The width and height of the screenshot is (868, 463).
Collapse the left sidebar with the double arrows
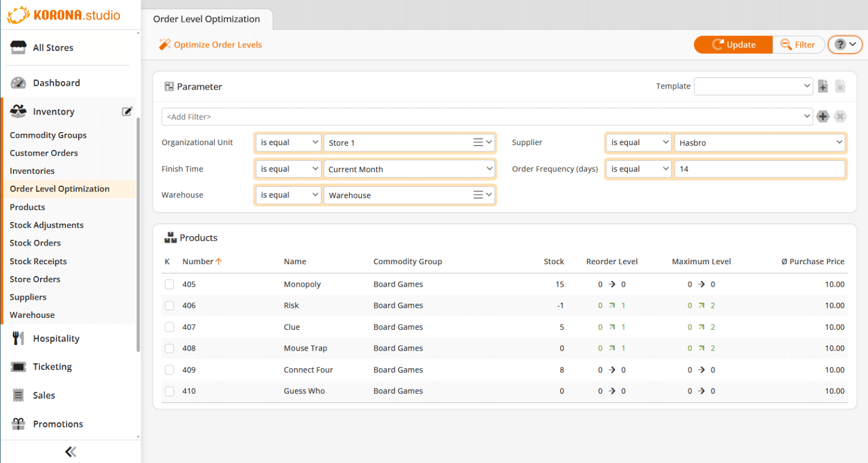click(x=70, y=451)
